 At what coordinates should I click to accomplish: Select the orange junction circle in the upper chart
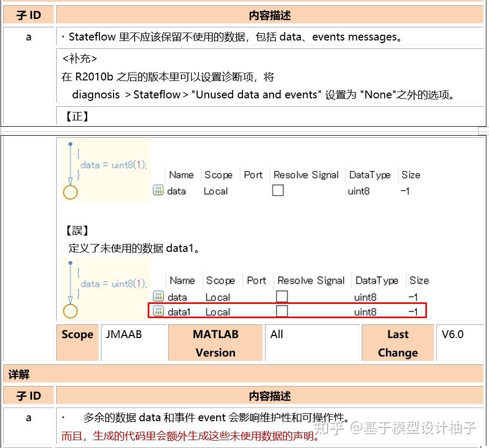70,192
